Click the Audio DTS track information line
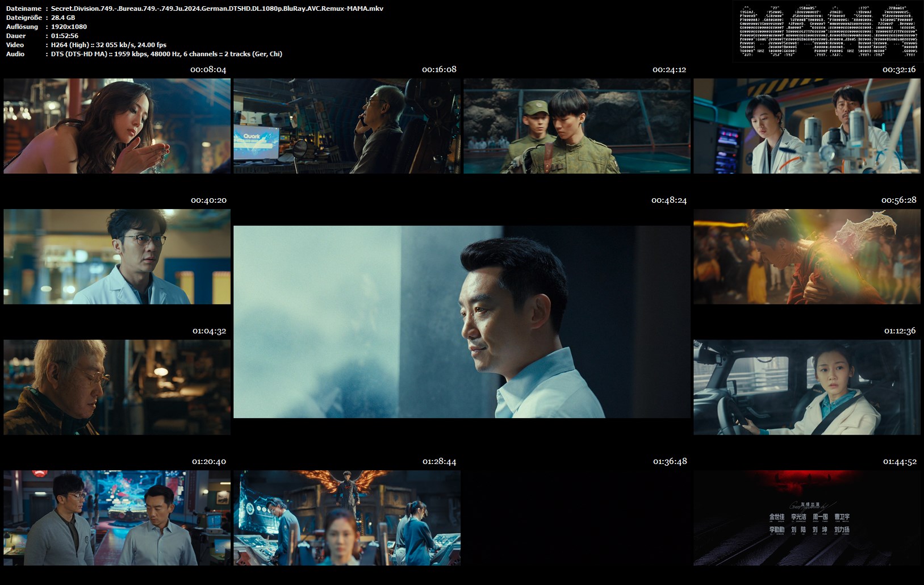Image resolution: width=924 pixels, height=585 pixels. pos(166,54)
